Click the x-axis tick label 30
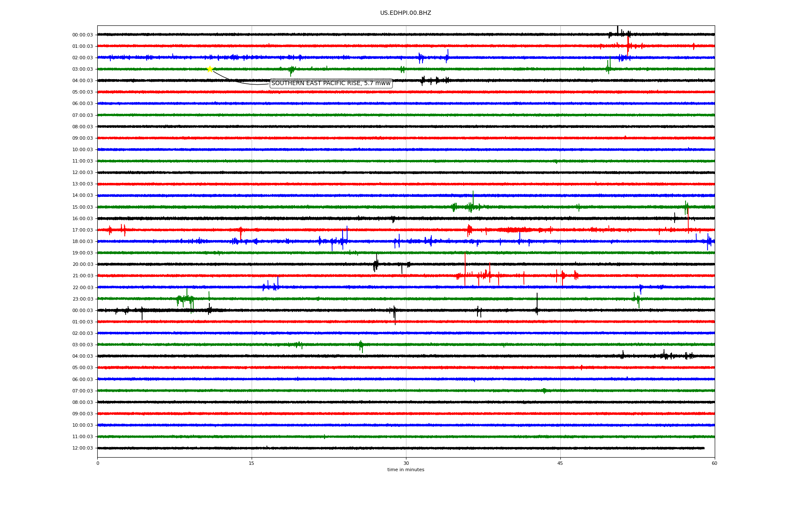The height and width of the screenshot is (508, 812). (x=406, y=463)
